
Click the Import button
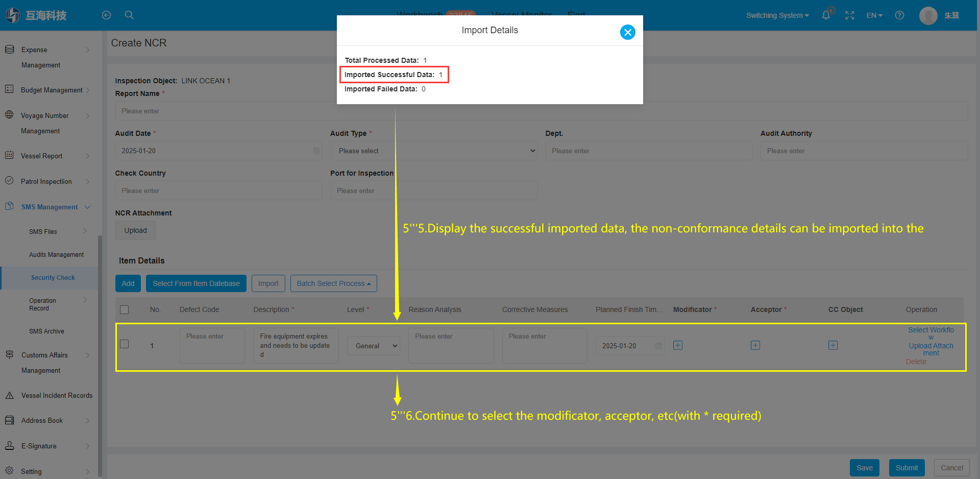pos(268,283)
